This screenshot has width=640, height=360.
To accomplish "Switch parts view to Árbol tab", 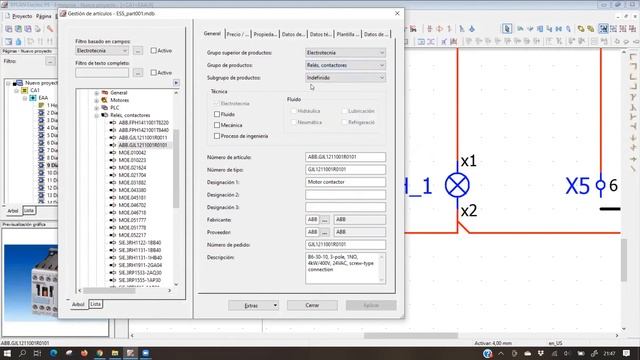I will point(78,304).
